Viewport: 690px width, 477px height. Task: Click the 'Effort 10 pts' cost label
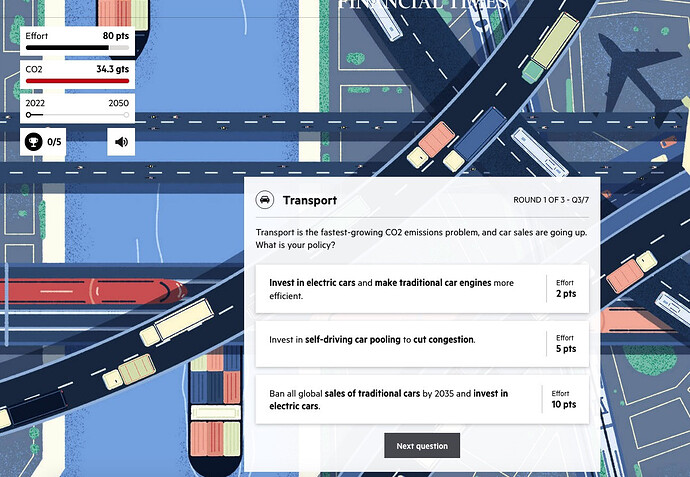(x=564, y=399)
